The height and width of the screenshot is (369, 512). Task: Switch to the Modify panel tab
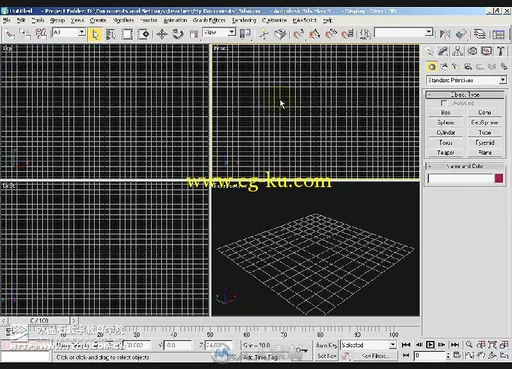pos(443,51)
